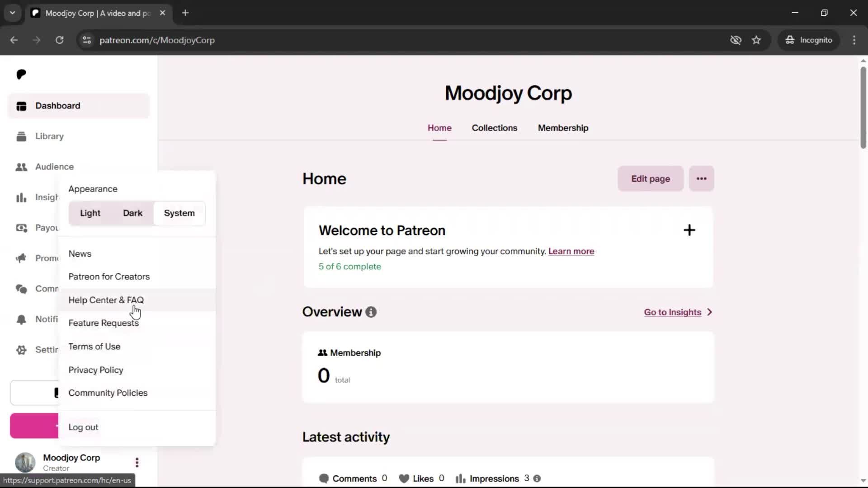Open the three-dot menu beside Moodjoy Corp
Image resolution: width=868 pixels, height=488 pixels.
click(137, 462)
